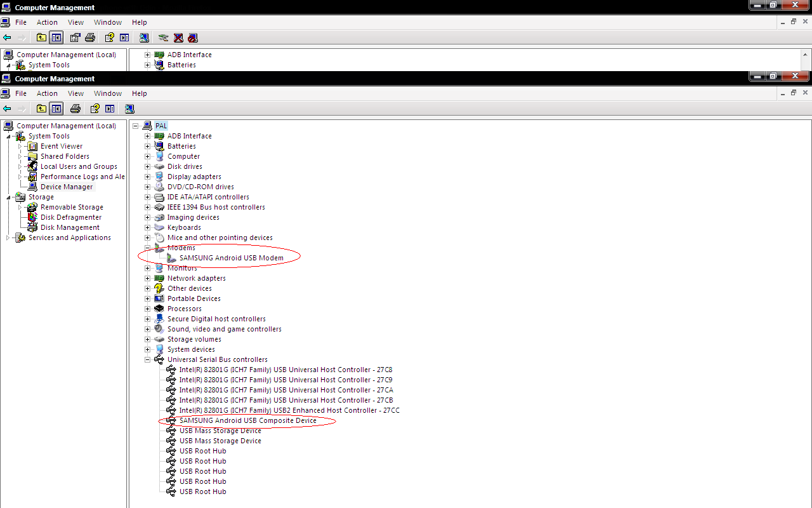Expand the Disk drives node
The height and width of the screenshot is (508, 812).
coord(148,166)
